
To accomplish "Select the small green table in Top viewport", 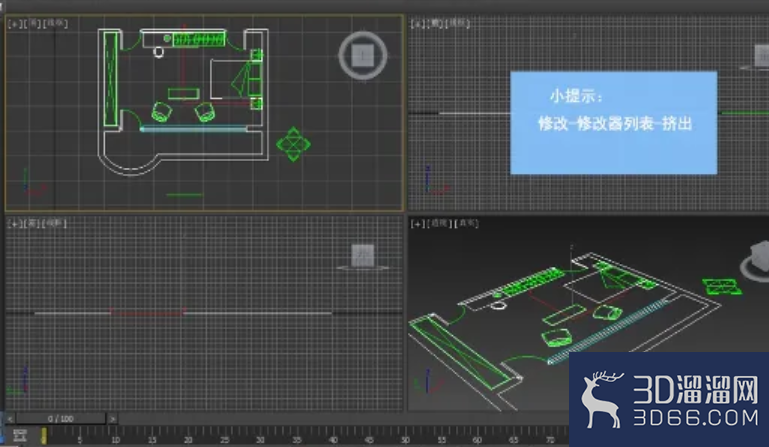I will 184,94.
